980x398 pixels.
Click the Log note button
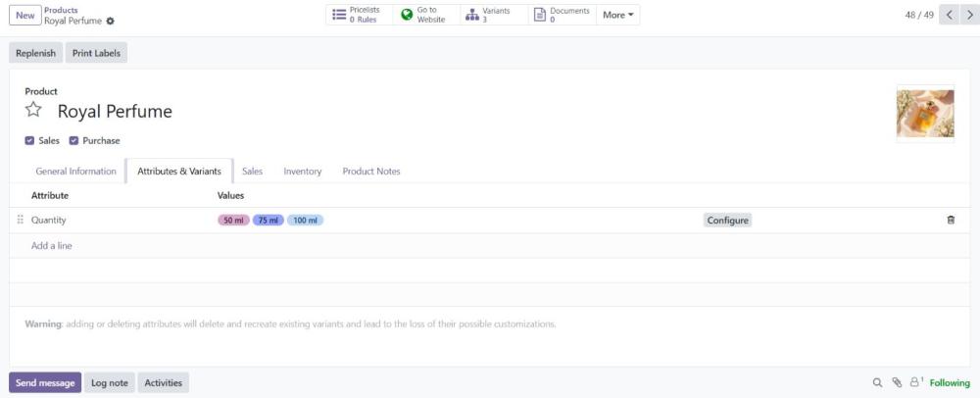(x=110, y=383)
